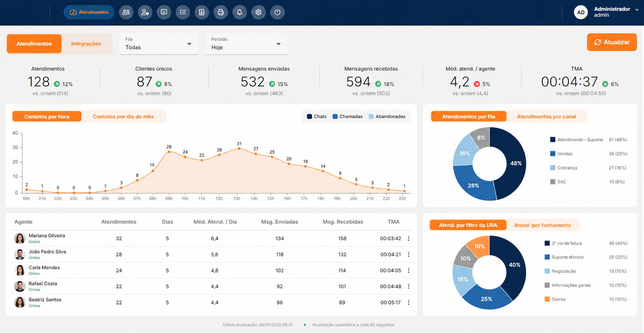644x333 pixels.
Task: Sort by the Agente column header
Action: coord(23,222)
